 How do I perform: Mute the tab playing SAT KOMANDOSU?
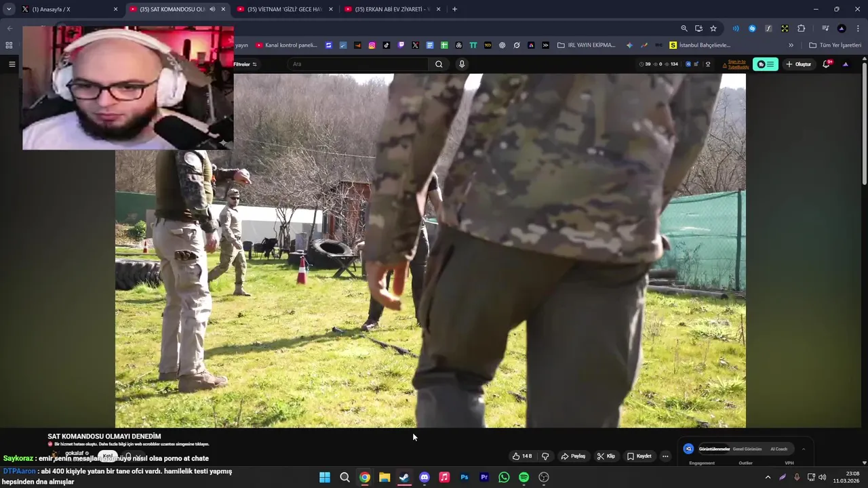212,9
